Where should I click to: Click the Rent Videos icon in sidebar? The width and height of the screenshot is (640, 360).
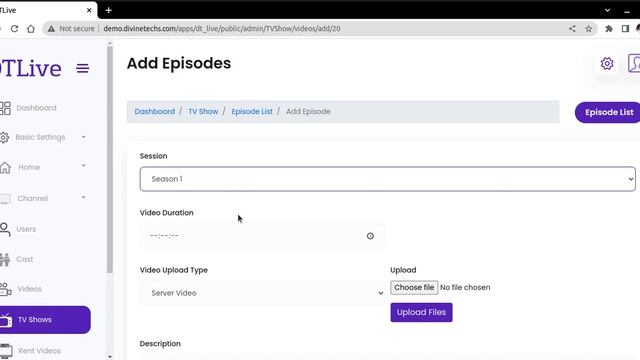pyautogui.click(x=6, y=351)
